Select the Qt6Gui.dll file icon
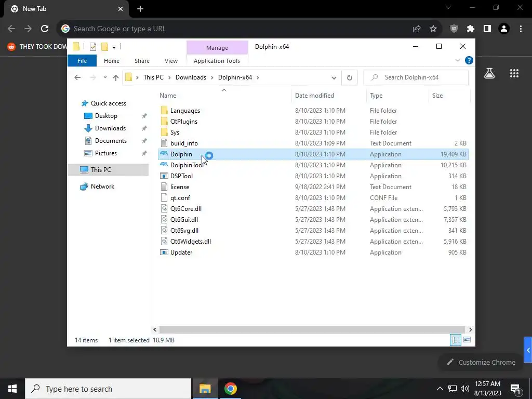Viewport: 532px width, 399px height. click(x=164, y=220)
